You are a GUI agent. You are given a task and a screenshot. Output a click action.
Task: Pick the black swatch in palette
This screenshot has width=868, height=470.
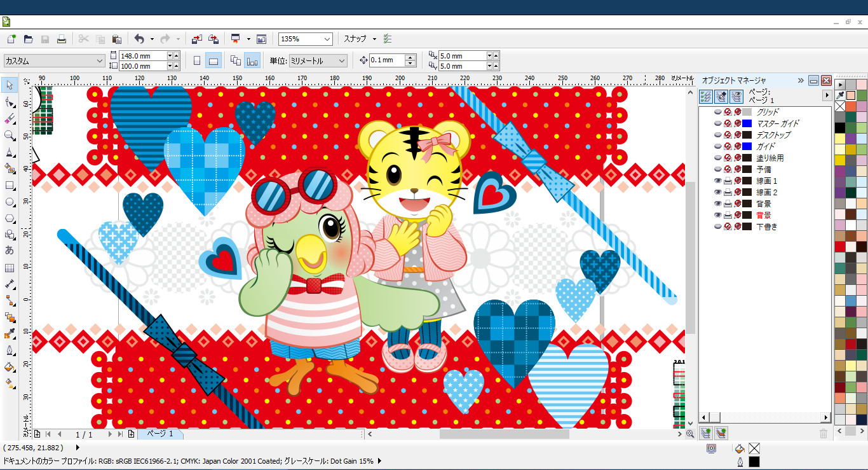[840, 128]
